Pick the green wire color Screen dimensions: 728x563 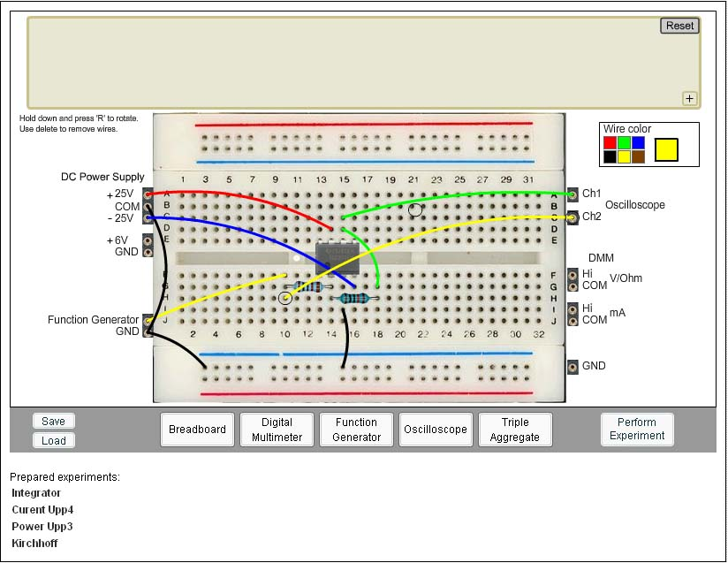tap(624, 142)
